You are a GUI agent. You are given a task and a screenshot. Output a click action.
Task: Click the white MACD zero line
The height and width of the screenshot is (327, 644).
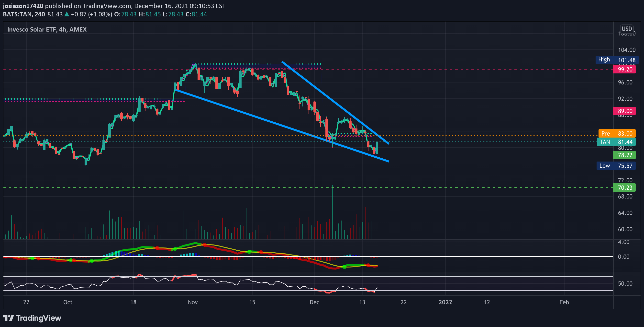tap(308, 257)
